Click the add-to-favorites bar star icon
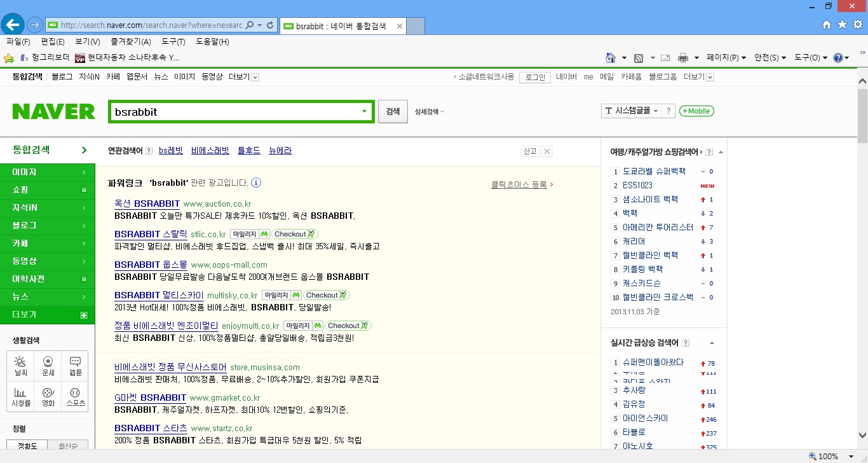The image size is (868, 463). tap(9, 58)
